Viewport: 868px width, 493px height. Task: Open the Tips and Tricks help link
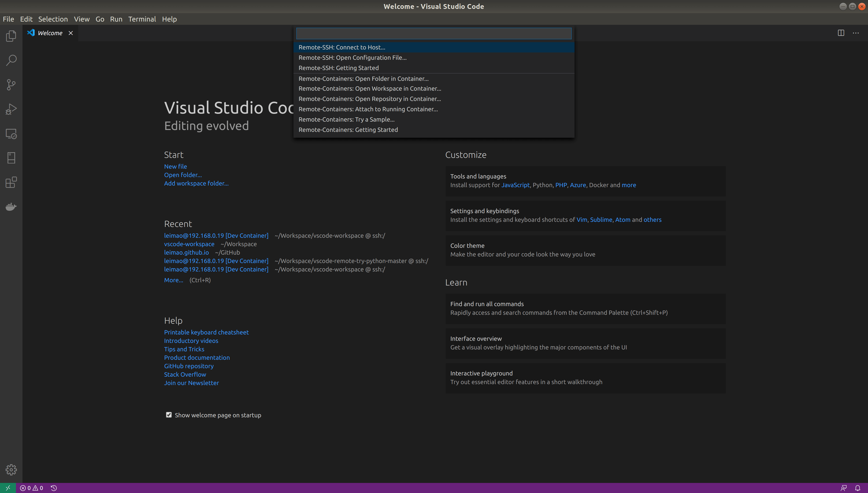pyautogui.click(x=184, y=349)
